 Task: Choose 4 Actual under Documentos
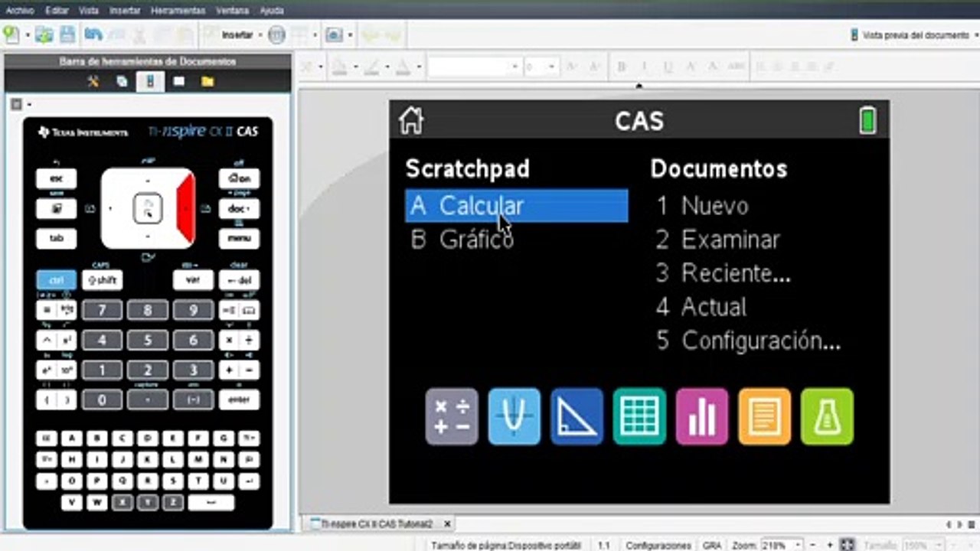coord(701,307)
